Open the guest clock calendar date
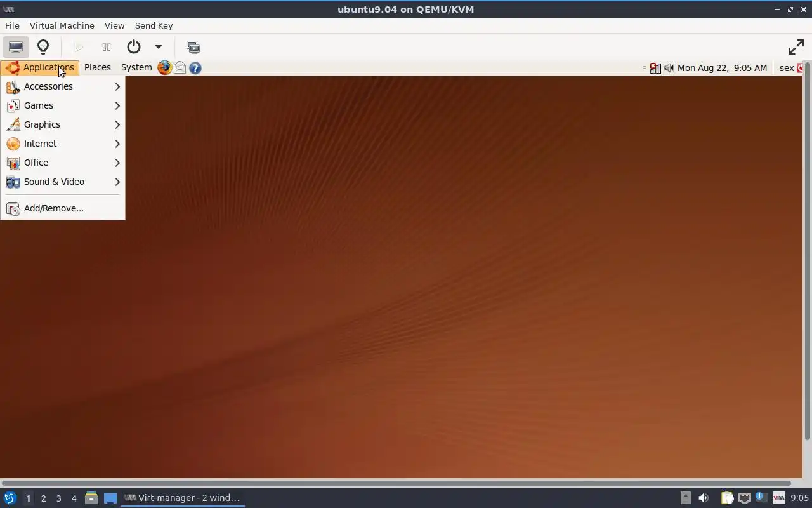 pos(722,68)
